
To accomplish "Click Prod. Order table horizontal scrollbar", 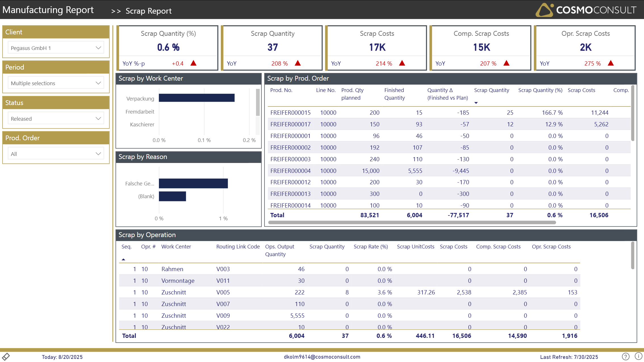I will (x=412, y=222).
